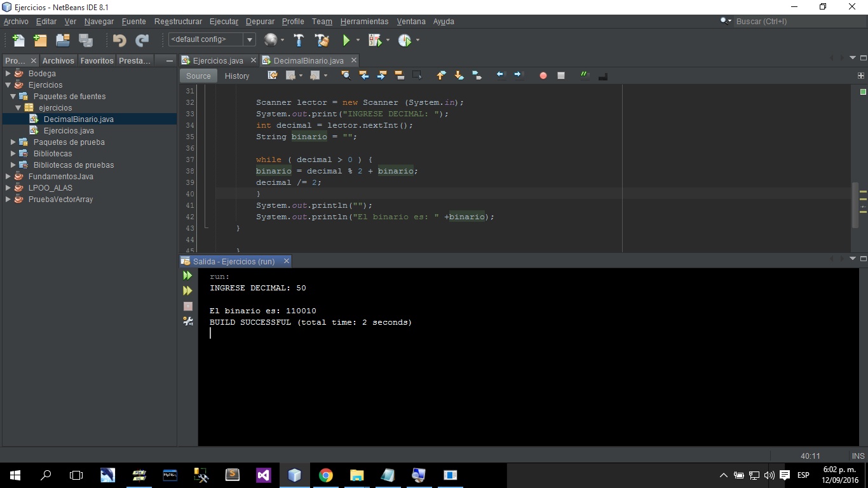Open Google Chrome from the taskbar

point(325,475)
